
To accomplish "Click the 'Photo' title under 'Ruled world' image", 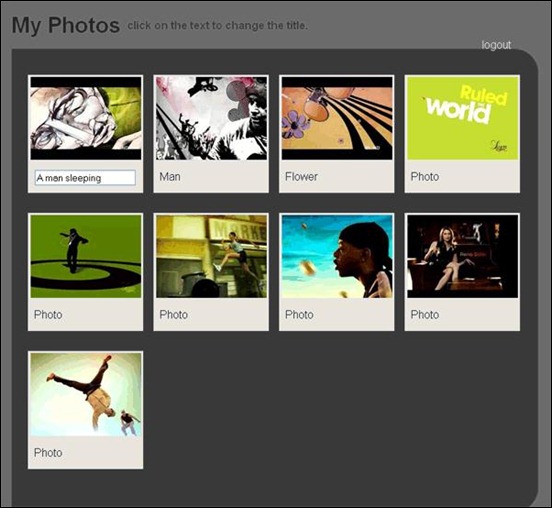I will (x=425, y=176).
